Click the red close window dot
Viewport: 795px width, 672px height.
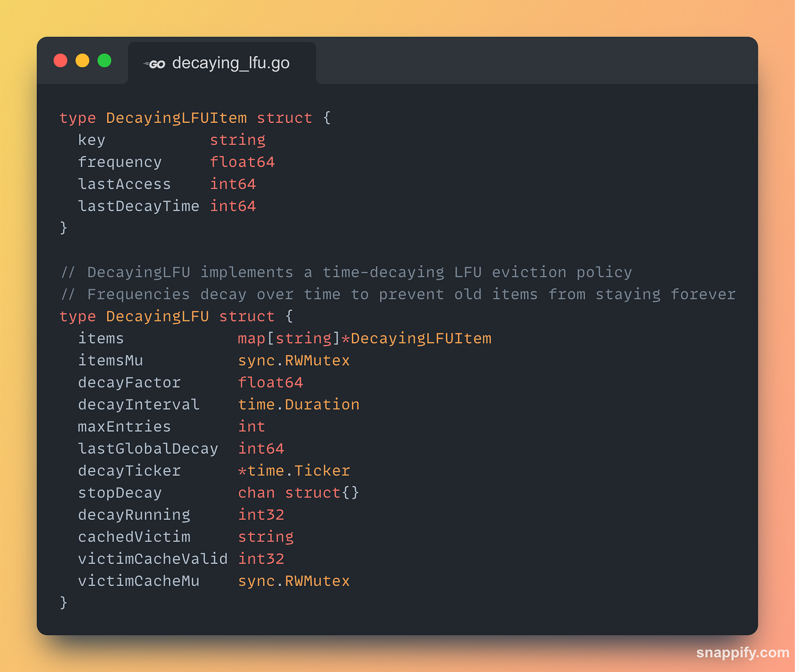[61, 61]
